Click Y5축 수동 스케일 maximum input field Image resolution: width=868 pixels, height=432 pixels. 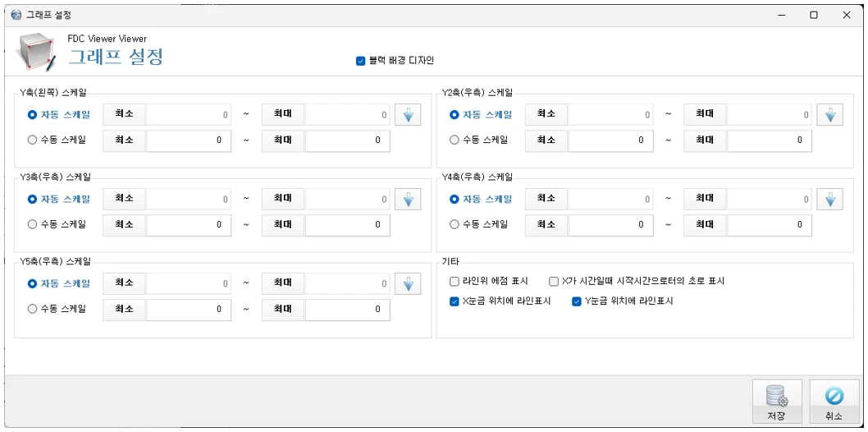(348, 310)
